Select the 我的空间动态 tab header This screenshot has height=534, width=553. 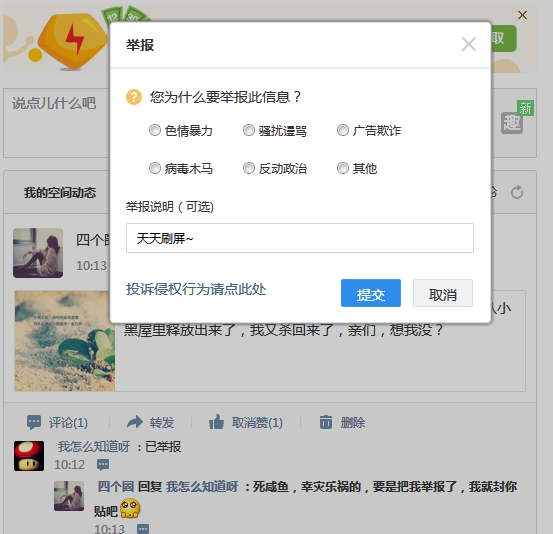[60, 193]
